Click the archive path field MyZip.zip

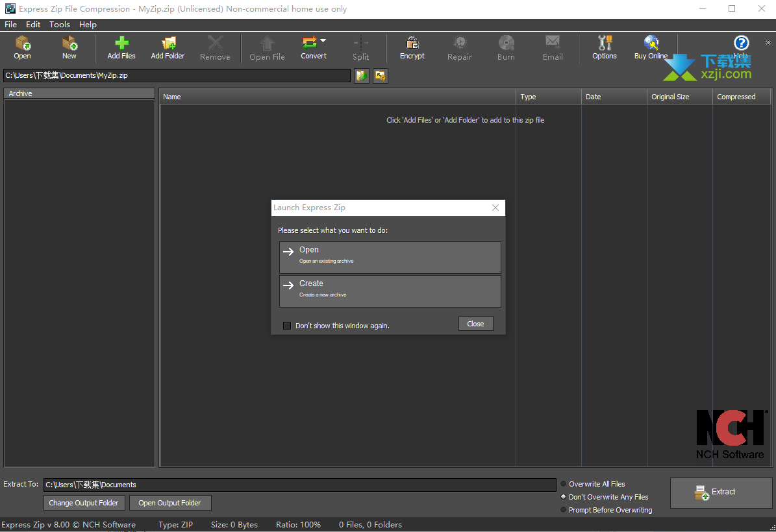[x=177, y=76]
